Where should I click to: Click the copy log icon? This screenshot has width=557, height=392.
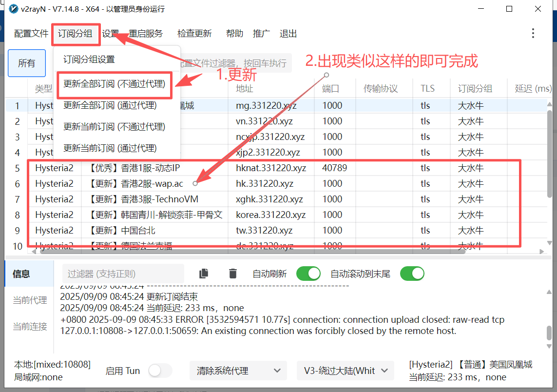pos(204,274)
